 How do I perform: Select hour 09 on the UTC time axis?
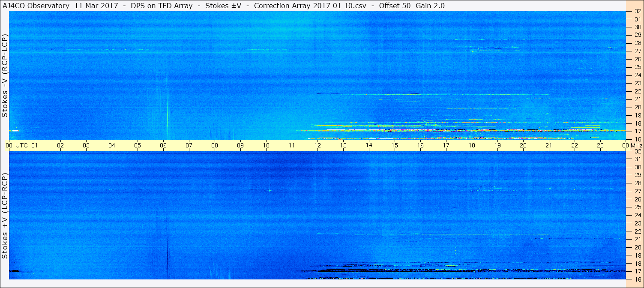tap(240, 145)
